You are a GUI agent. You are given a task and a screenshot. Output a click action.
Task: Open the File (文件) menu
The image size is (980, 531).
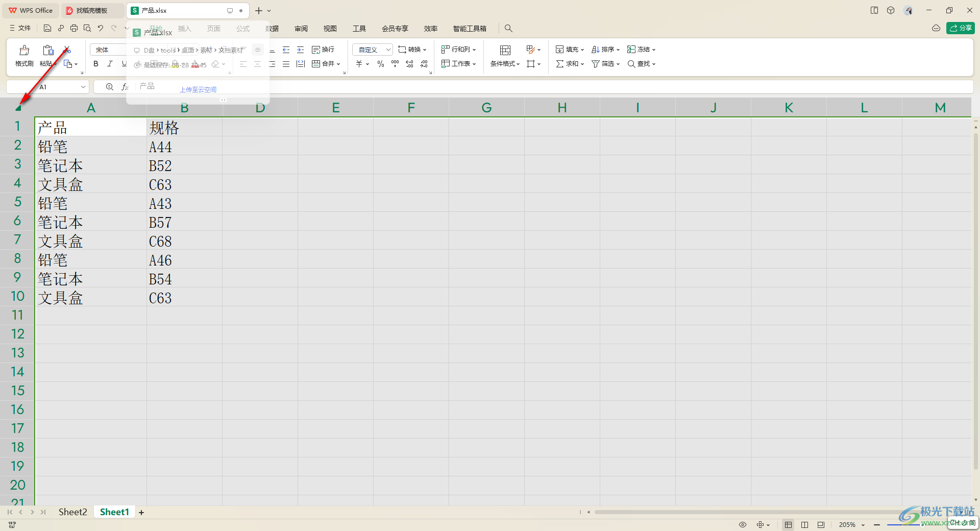pyautogui.click(x=20, y=28)
